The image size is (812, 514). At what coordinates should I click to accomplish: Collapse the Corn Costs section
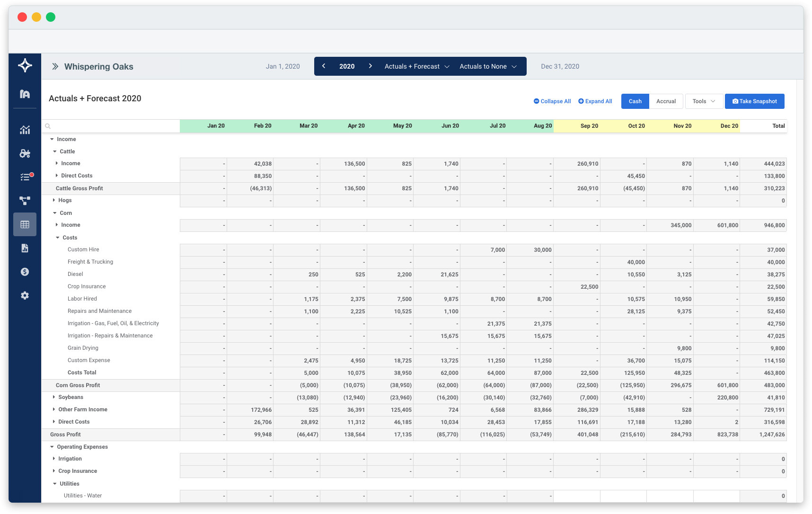(x=58, y=238)
